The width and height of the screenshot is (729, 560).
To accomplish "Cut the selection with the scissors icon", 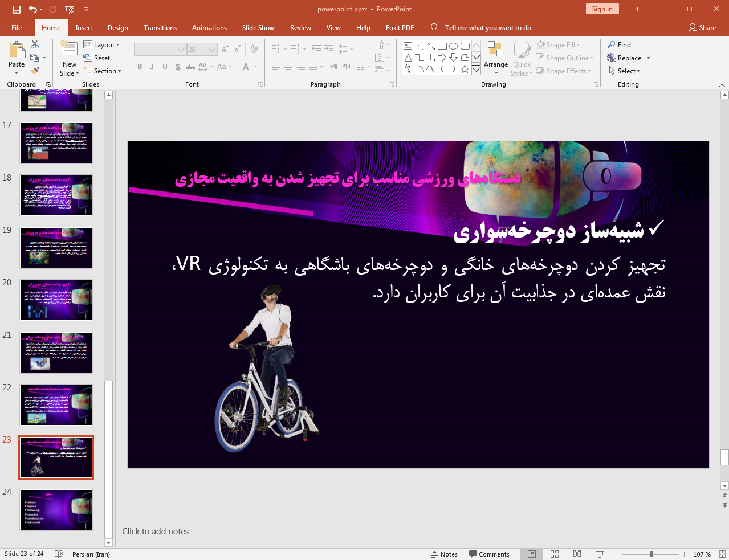I will (35, 44).
